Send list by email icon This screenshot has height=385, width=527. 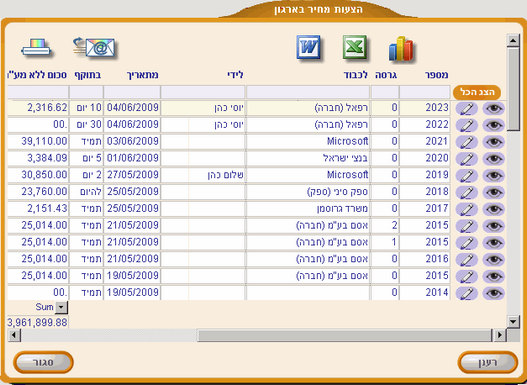coord(94,48)
